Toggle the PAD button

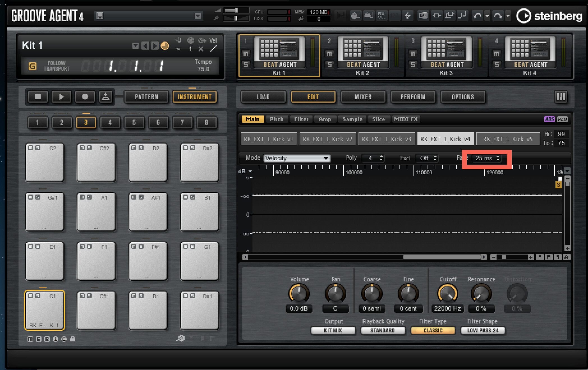click(562, 119)
